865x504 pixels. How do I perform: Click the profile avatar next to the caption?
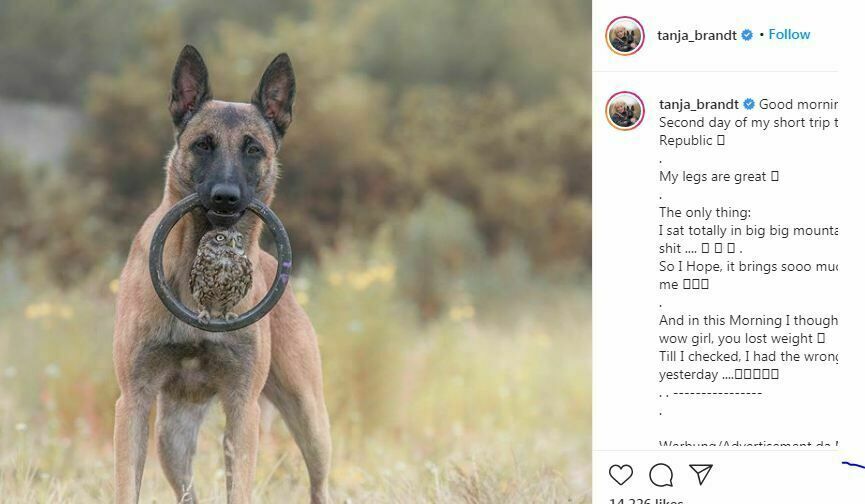(x=625, y=111)
